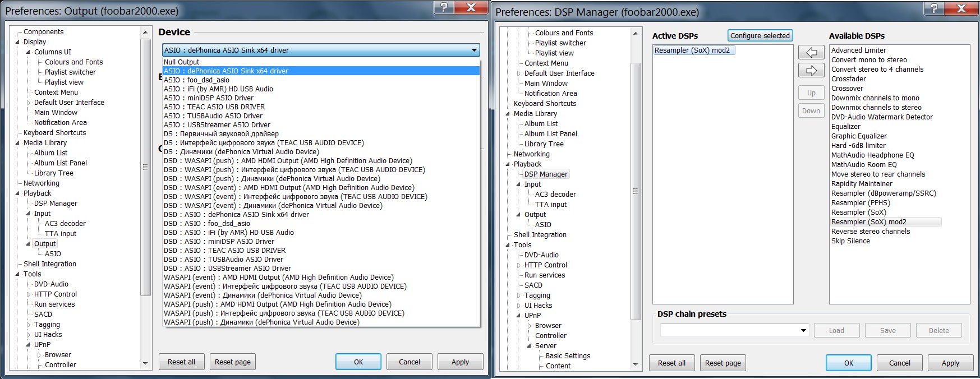
Task: Pick DSD : ASIO : miniDSP ASIO Driver
Action: [x=321, y=241]
